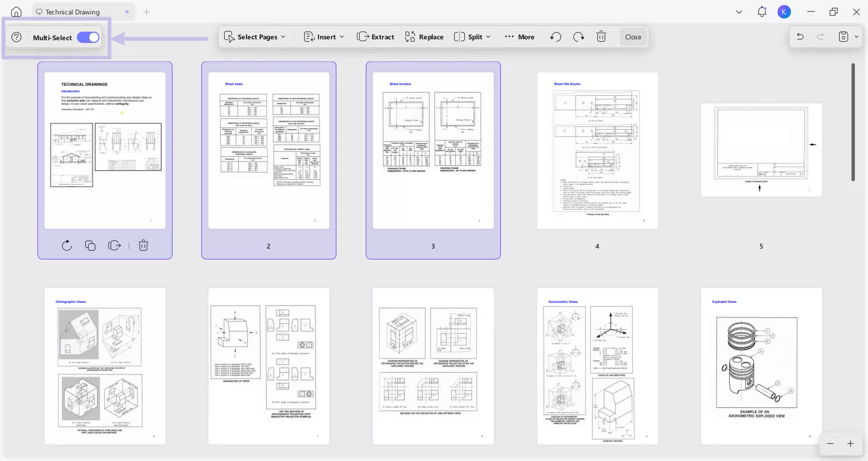This screenshot has height=461, width=868.
Task: Expand the save options chevron
Action: pyautogui.click(x=856, y=37)
